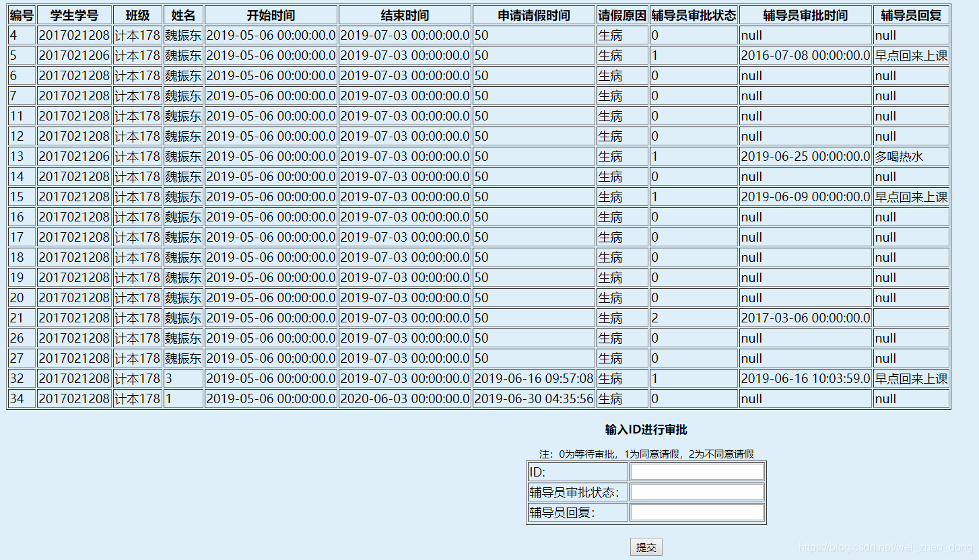
Task: Click end time 2020-06-03 00:00:00.0
Action: coord(405,398)
